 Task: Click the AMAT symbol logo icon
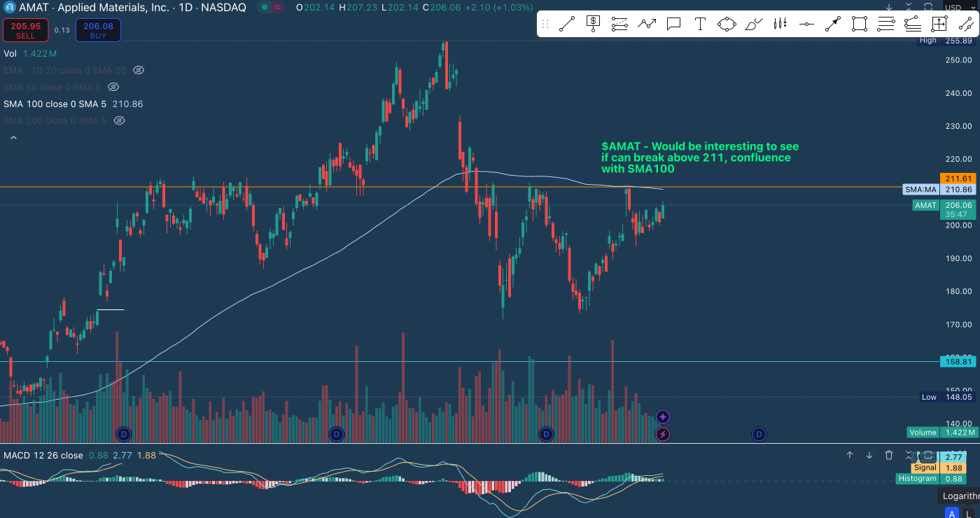[8, 7]
